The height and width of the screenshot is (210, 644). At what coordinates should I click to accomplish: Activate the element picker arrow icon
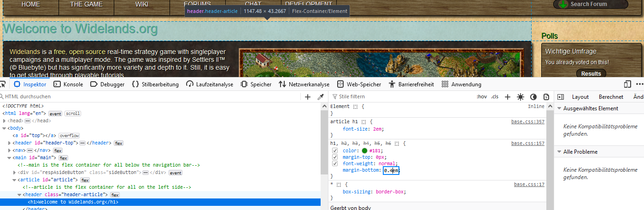2,84
